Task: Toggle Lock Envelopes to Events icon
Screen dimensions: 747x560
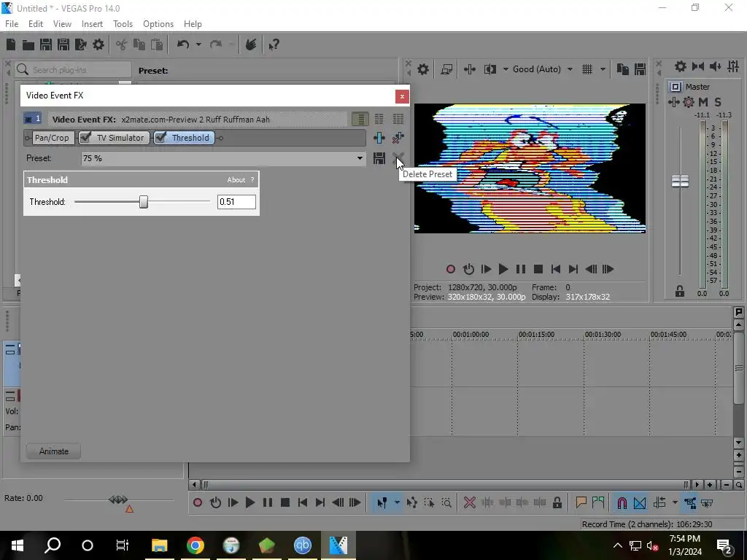Action: coord(690,502)
